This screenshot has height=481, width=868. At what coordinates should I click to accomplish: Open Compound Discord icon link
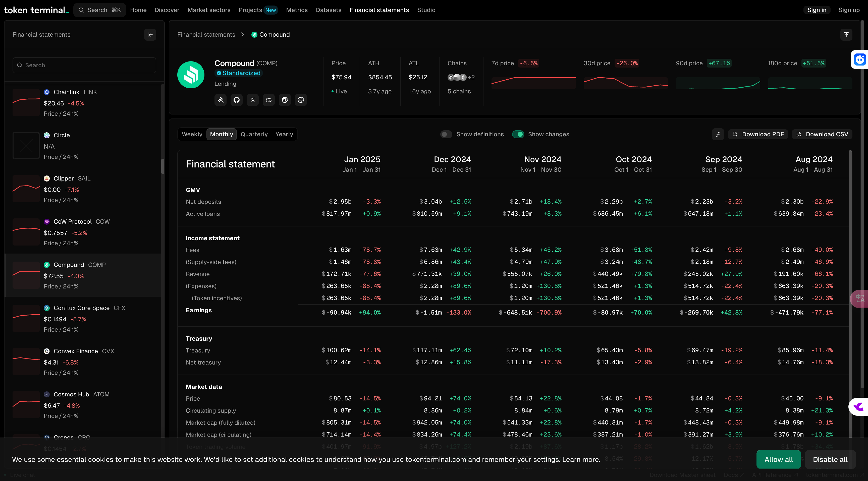coord(268,100)
